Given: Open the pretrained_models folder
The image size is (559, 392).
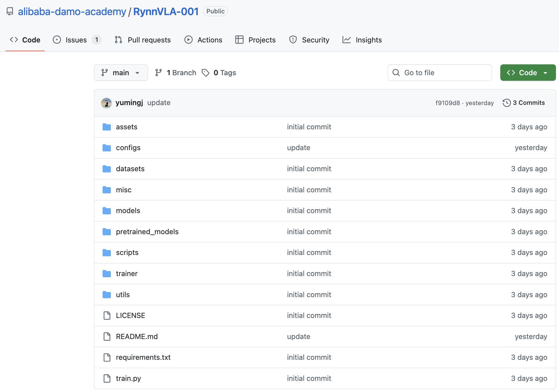Looking at the screenshot, I should pos(147,232).
